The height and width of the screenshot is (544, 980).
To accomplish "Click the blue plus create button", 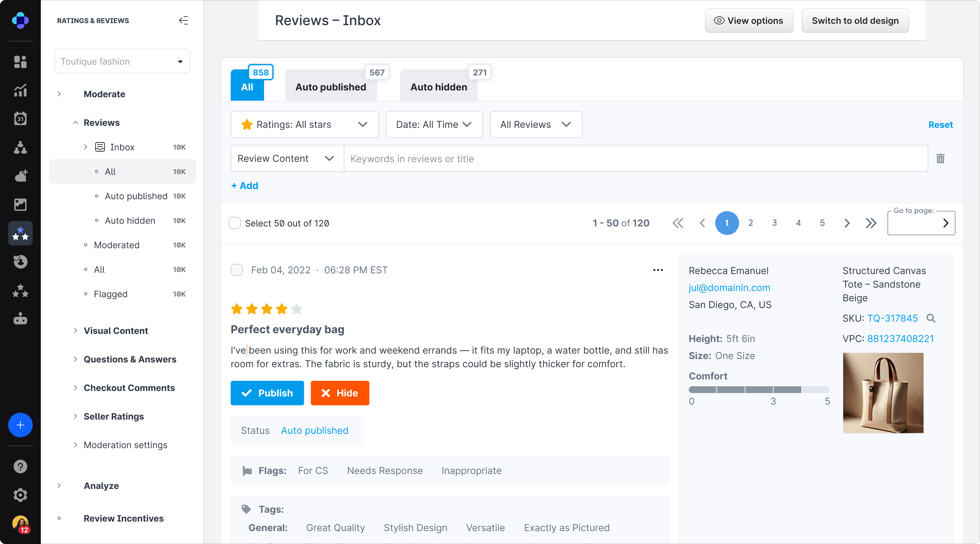I will [20, 425].
